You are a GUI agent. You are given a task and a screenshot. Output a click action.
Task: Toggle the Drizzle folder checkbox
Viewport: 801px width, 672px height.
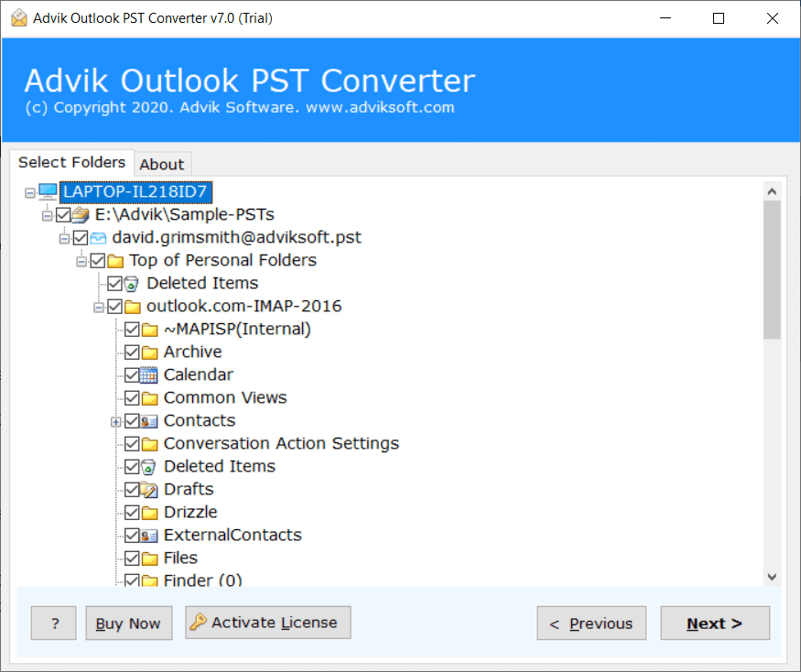pyautogui.click(x=132, y=512)
